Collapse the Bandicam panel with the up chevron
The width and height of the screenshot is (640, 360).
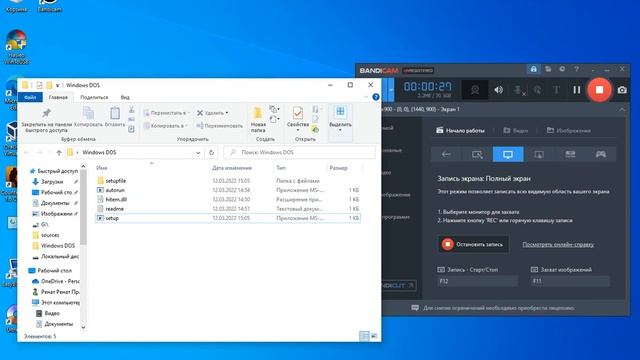622,109
